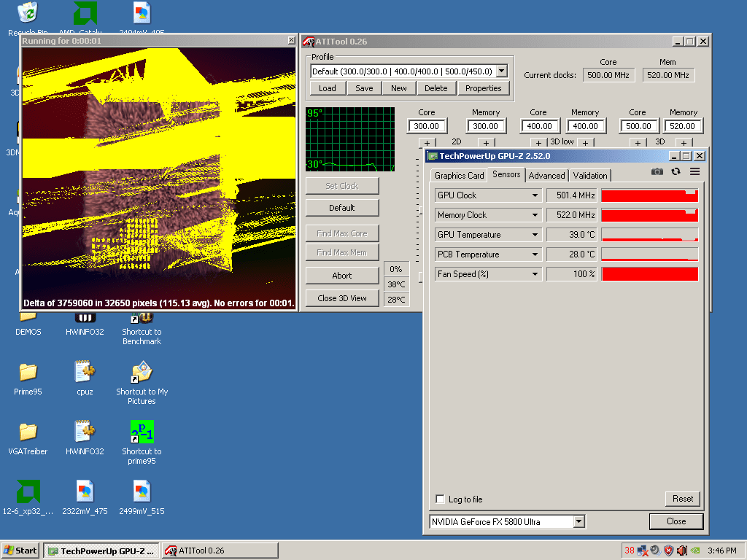Open the 2499mV_515 image file
747x560 pixels.
tap(142, 498)
